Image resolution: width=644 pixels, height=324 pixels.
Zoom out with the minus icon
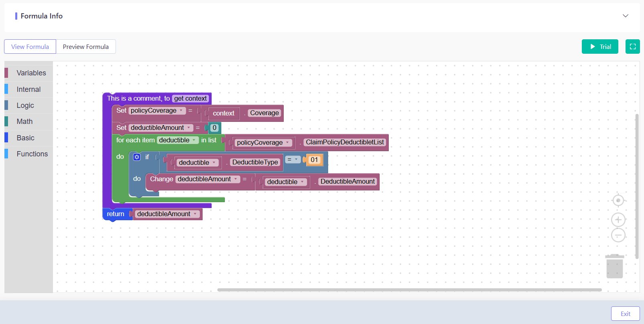[x=618, y=235]
